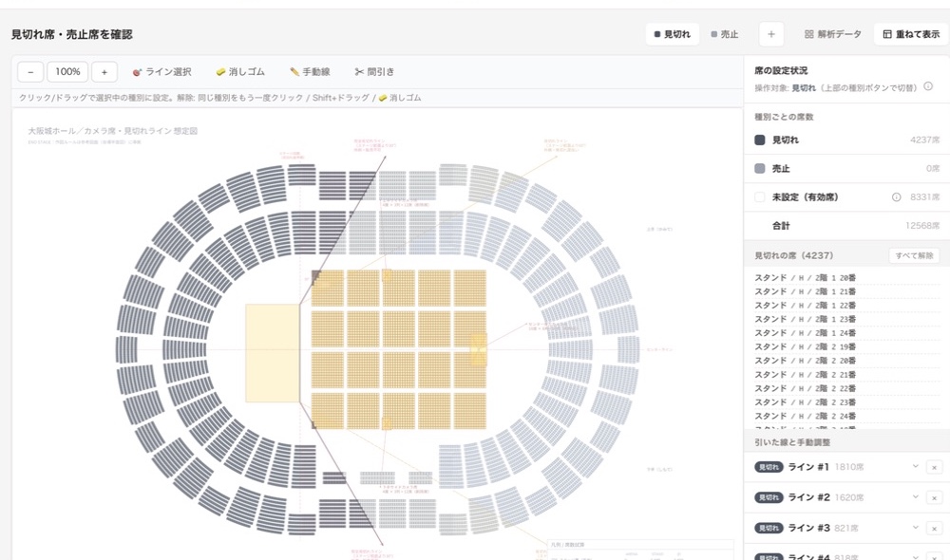
Task: Expand ライン #2 chevron
Action: tap(916, 496)
